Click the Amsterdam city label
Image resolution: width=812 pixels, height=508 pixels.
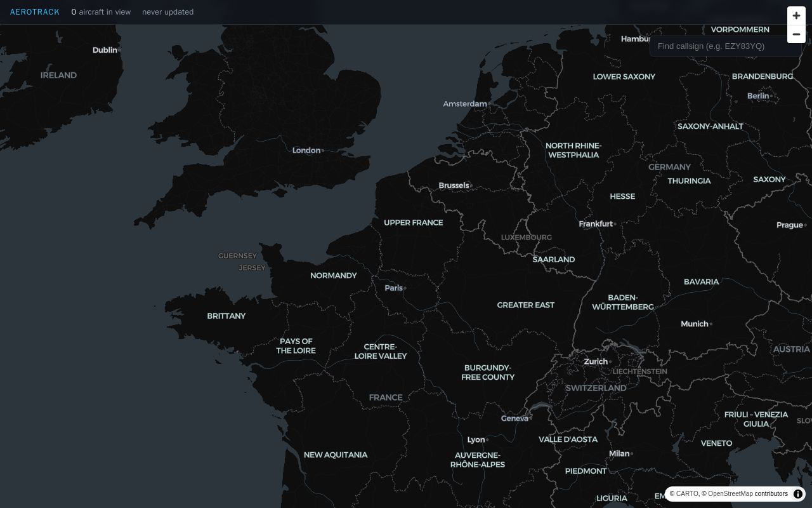[465, 104]
